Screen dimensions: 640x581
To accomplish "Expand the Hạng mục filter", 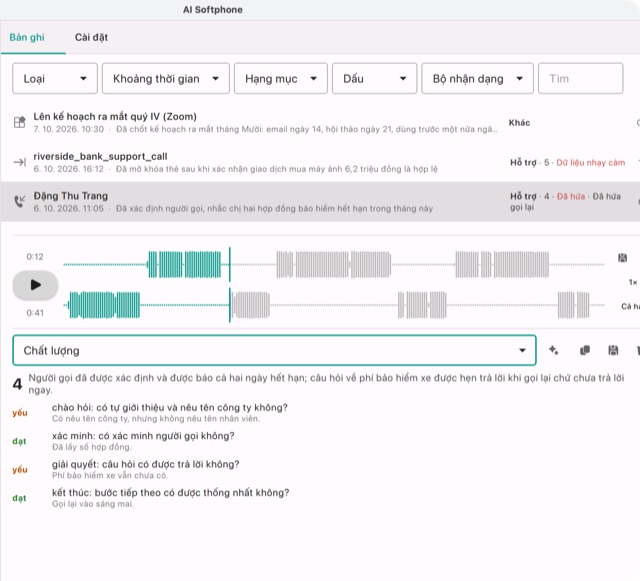I will coord(281,78).
